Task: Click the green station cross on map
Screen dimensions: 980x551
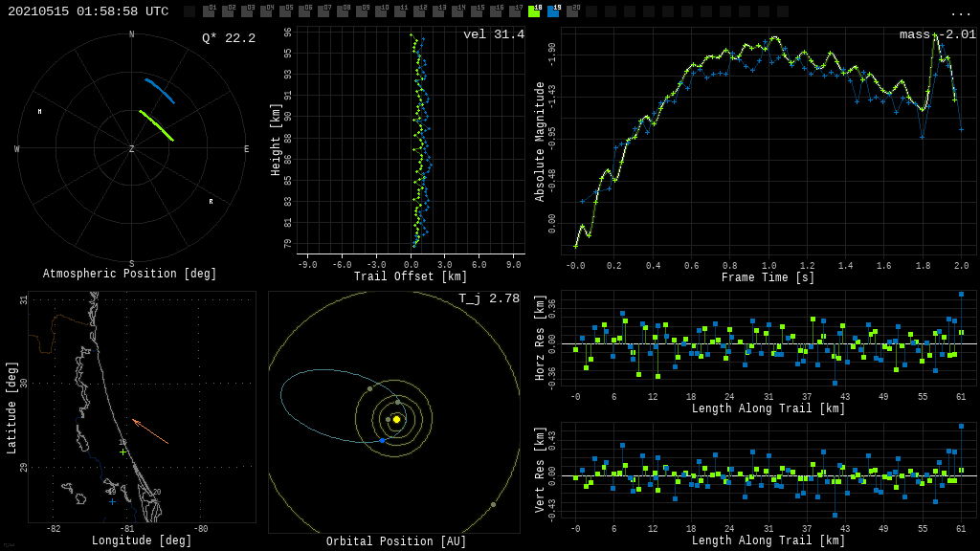Action: 122,452
